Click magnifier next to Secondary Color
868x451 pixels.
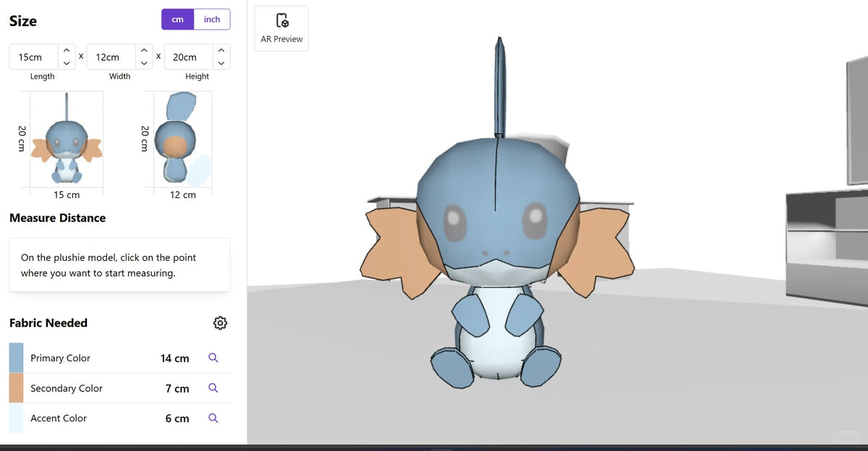pos(213,388)
